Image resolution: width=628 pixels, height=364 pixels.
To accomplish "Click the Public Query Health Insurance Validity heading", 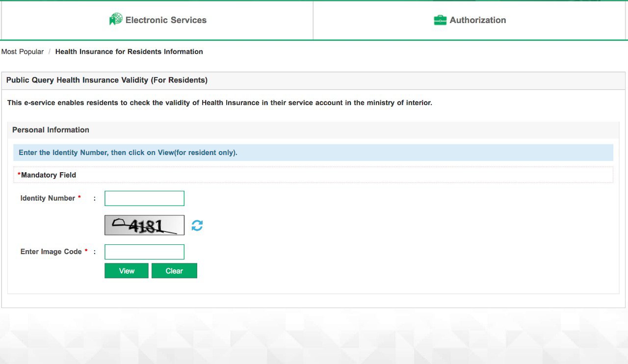I will pos(107,80).
